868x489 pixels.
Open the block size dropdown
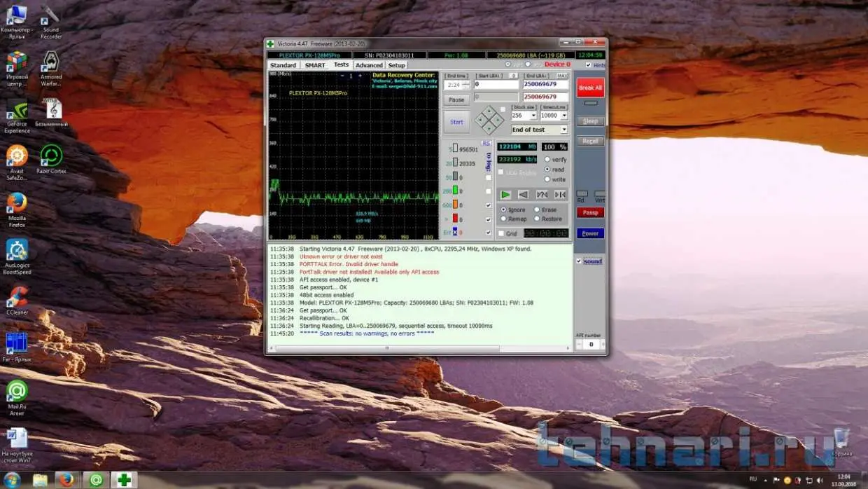point(533,116)
